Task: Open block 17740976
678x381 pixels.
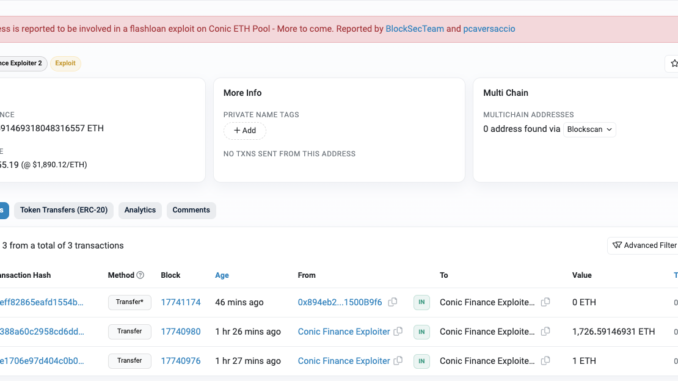Action: point(181,361)
